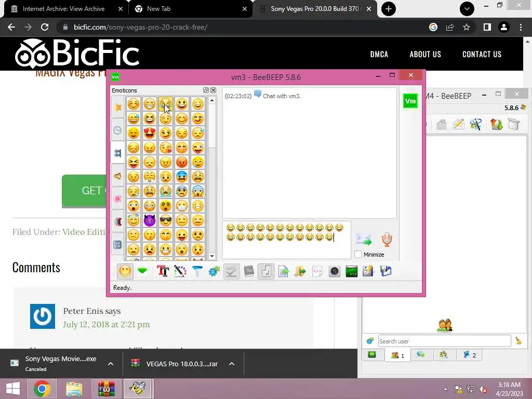Switch to the chat bubbles tab in VM4
The height and width of the screenshot is (399, 532).
421,354
